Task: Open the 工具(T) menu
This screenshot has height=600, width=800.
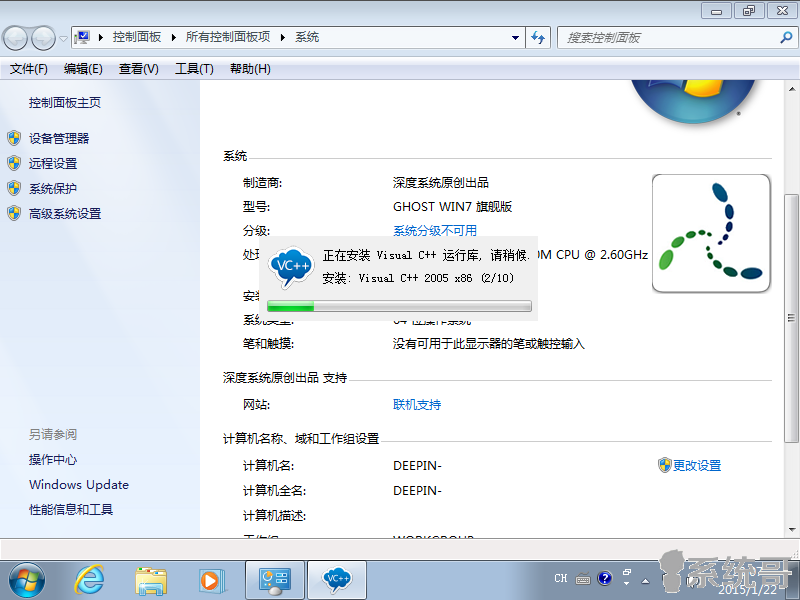Action: coord(194,69)
